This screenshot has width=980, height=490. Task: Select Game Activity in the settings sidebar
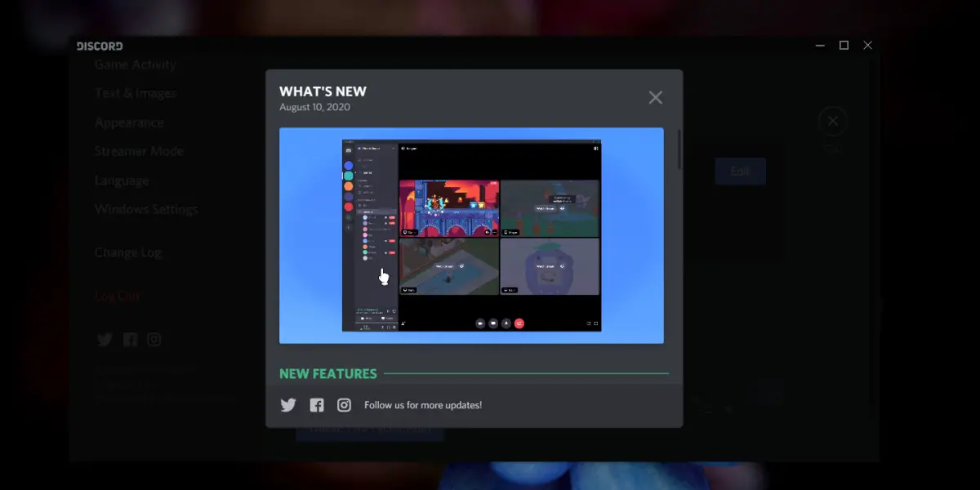[135, 65]
